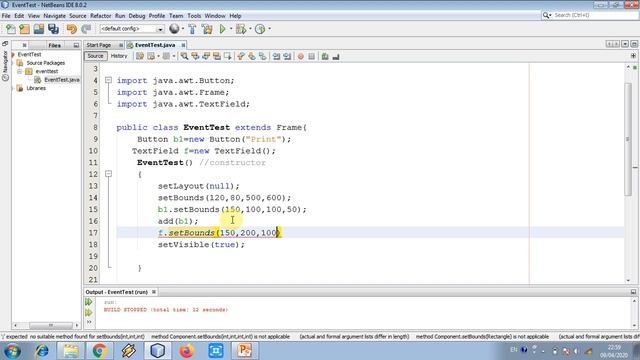Click the New File toolbar icon
Image resolution: width=640 pixels, height=360 pixels.
coord(11,29)
